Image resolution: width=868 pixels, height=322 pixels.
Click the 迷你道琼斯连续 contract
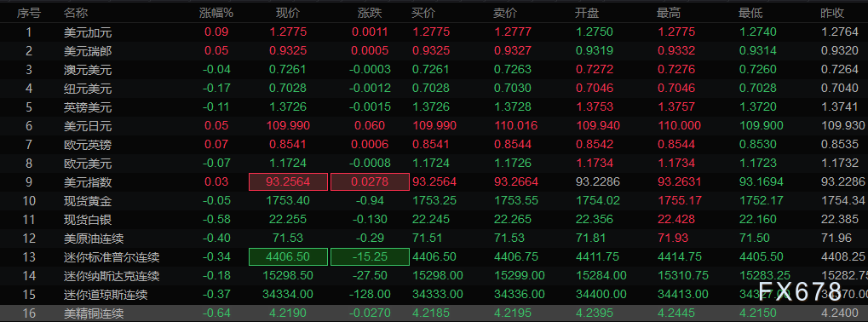[106, 295]
